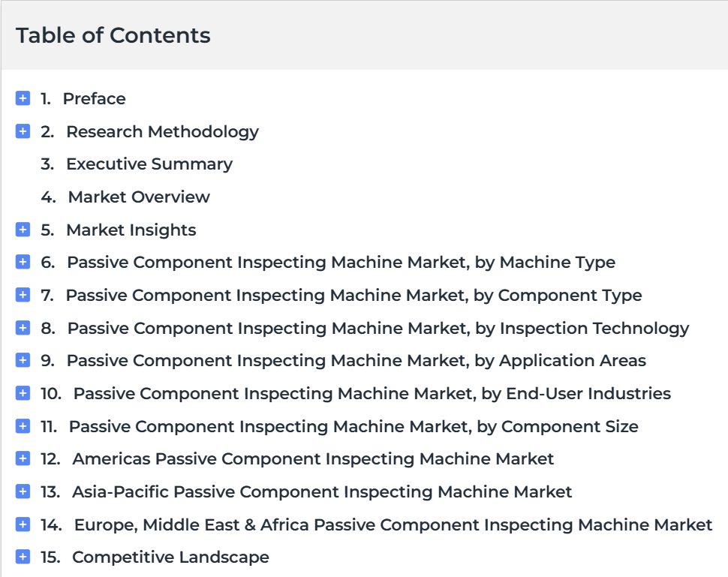This screenshot has height=577, width=728.
Task: Open the Preface chapter title
Action: pos(95,99)
